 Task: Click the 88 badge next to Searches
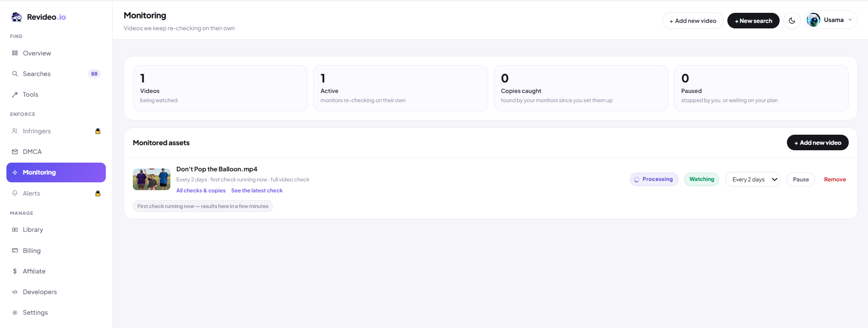point(94,74)
